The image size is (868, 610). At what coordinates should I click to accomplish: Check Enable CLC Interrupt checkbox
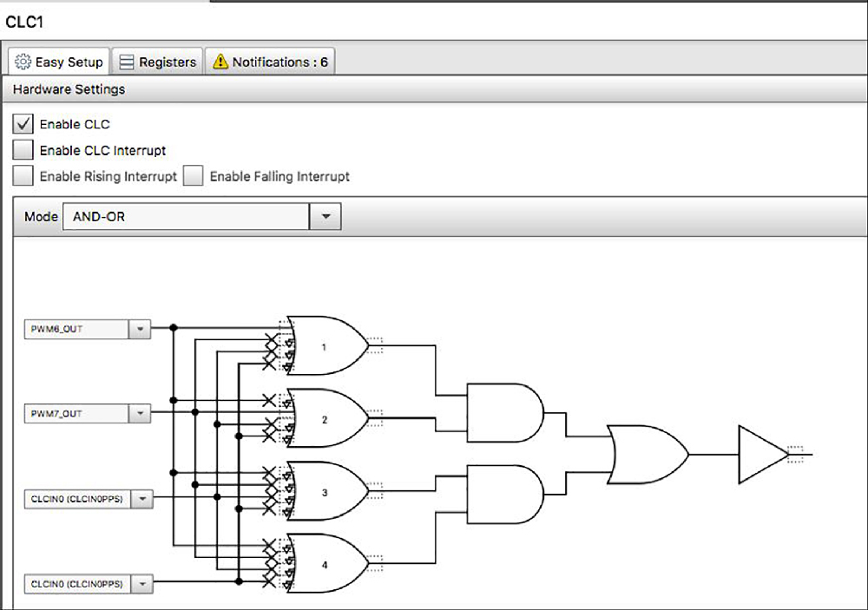point(23,150)
